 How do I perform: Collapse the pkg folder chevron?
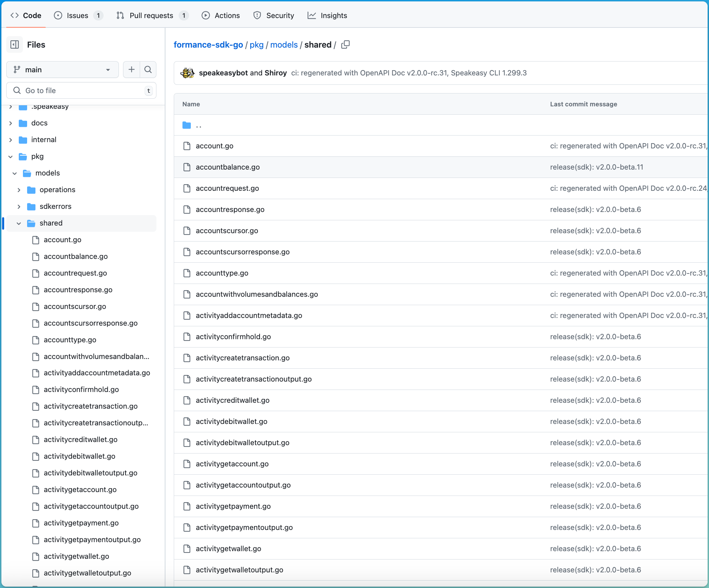coord(10,156)
